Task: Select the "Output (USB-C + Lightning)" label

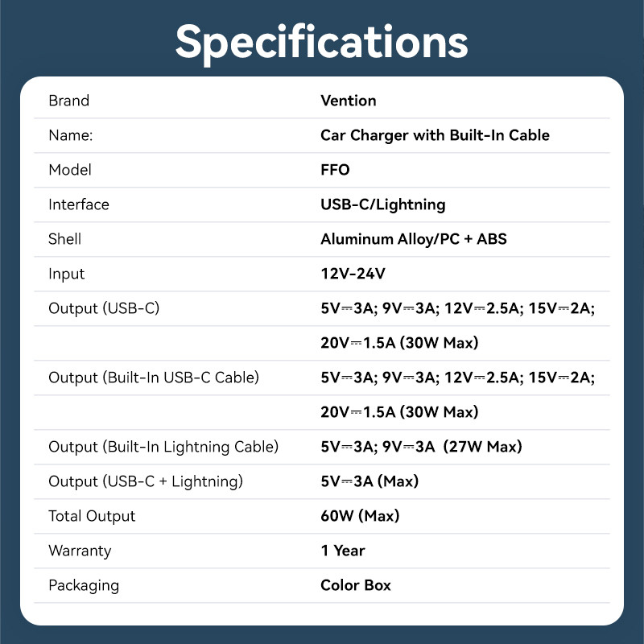Action: pos(145,481)
